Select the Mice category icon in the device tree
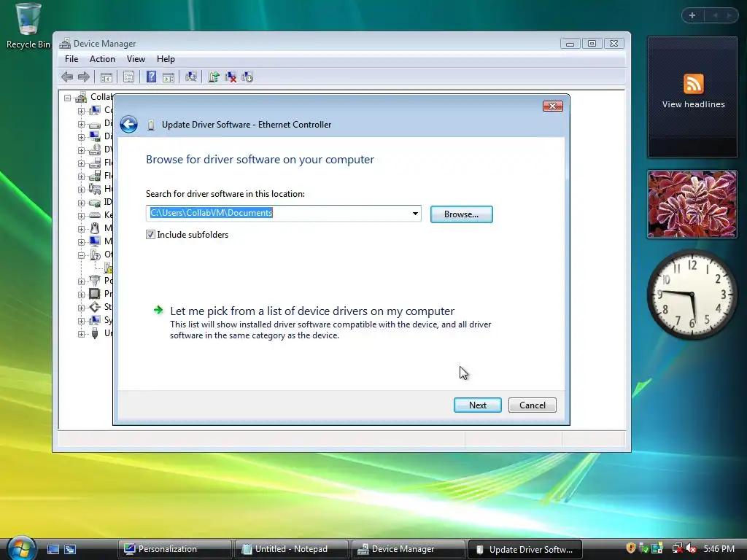This screenshot has width=747, height=560. click(95, 228)
